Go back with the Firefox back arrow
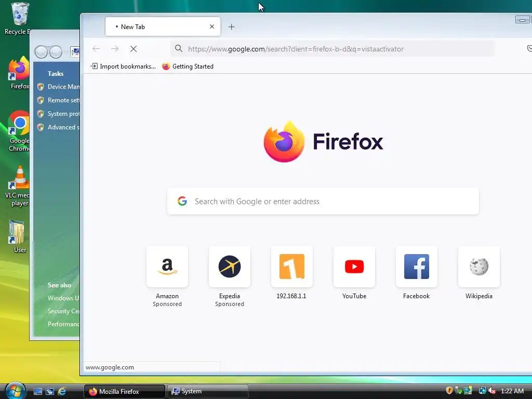532x399 pixels. click(x=96, y=49)
